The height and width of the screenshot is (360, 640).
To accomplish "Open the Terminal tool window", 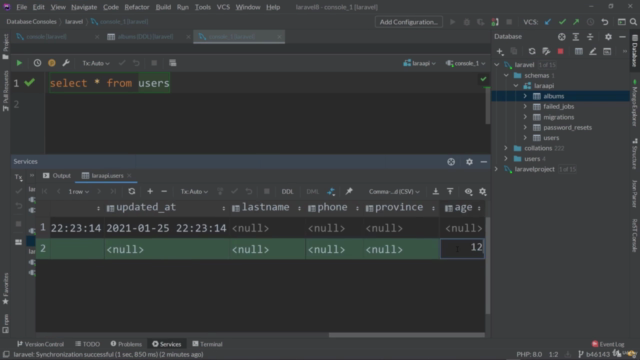I will point(207,344).
